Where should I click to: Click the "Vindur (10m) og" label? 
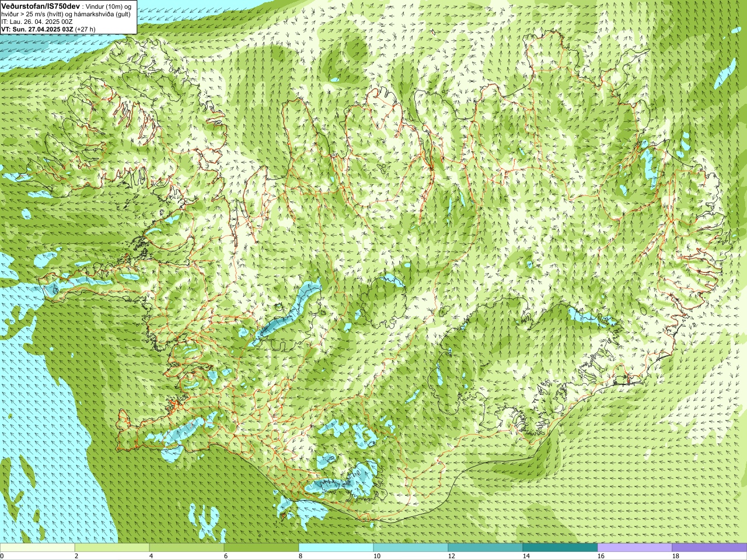point(109,6)
